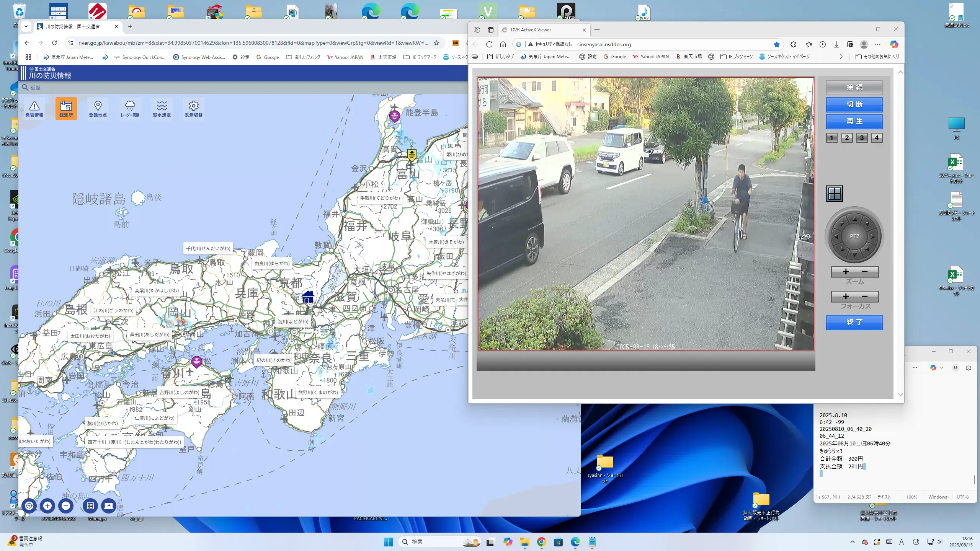Switch to DVR ActiveX Viewer tab
This screenshot has height=551, width=980.
[531, 30]
